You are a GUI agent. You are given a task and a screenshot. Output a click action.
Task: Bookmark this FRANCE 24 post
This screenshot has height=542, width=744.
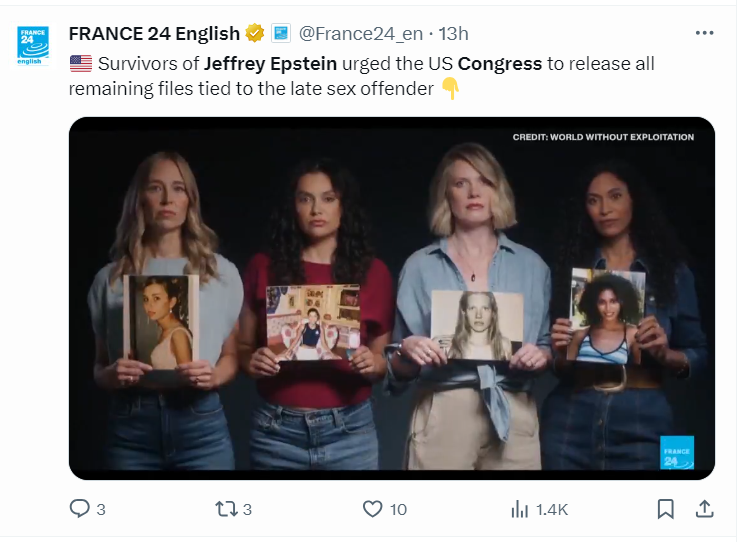pyautogui.click(x=665, y=509)
